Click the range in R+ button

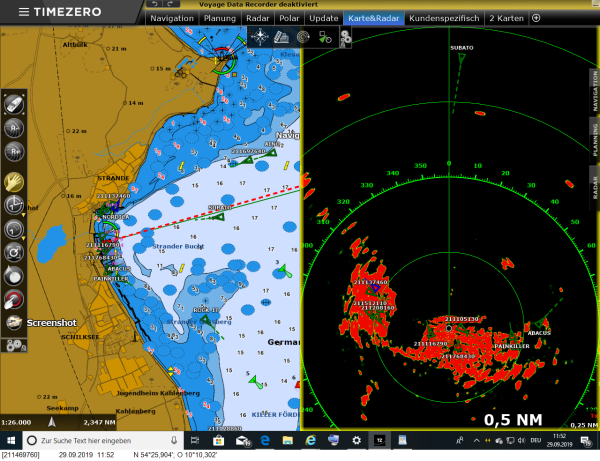pos(14,151)
